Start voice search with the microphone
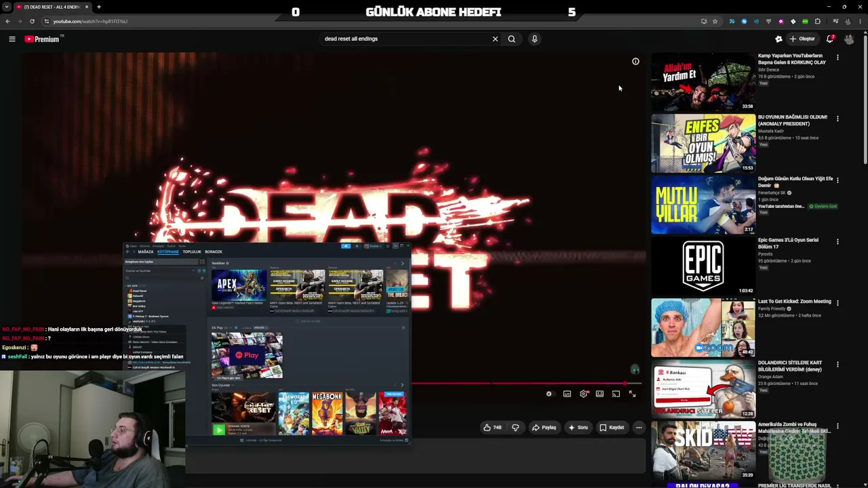The width and height of the screenshot is (868, 488). [534, 39]
